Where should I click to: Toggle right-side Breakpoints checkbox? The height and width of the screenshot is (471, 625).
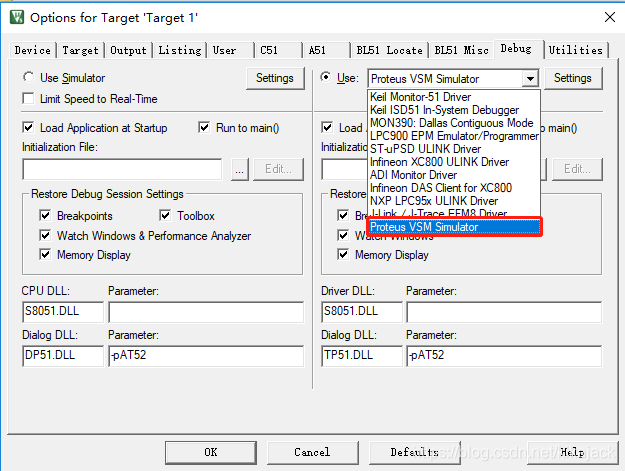click(343, 216)
